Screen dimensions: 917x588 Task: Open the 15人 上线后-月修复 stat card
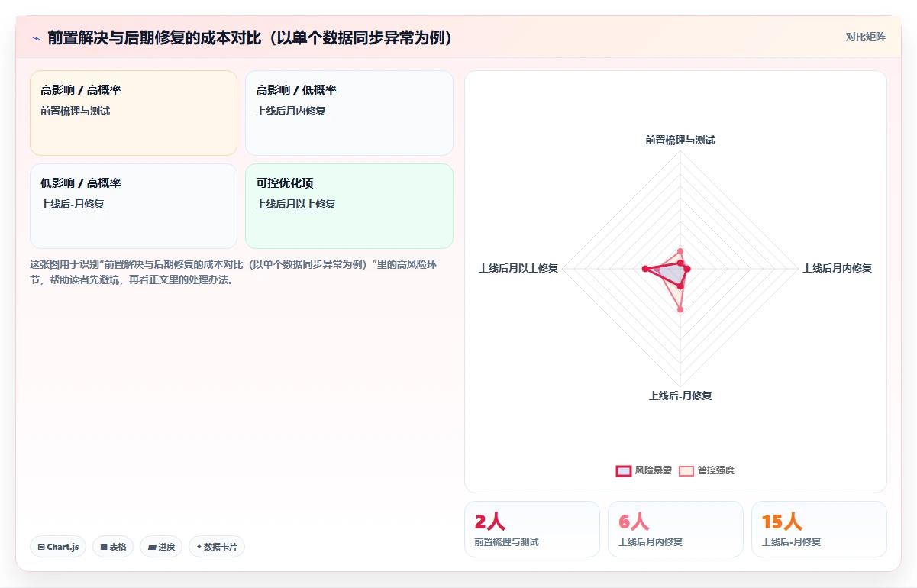[x=819, y=529]
